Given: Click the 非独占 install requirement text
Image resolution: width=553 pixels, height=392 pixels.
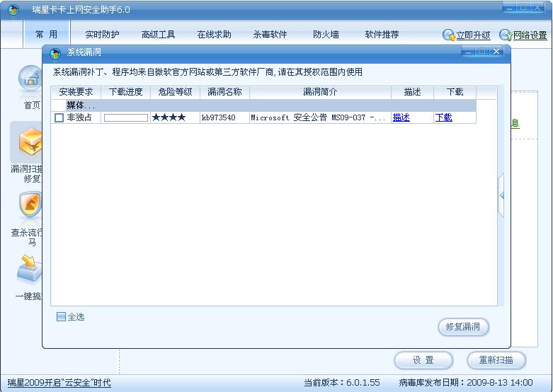Looking at the screenshot, I should [79, 117].
